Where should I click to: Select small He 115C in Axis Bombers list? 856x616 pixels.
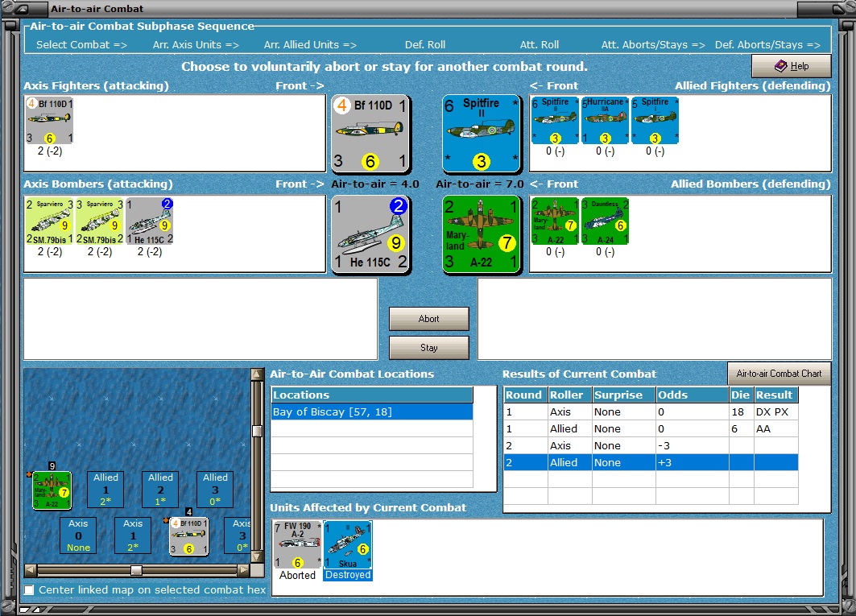coord(150,221)
